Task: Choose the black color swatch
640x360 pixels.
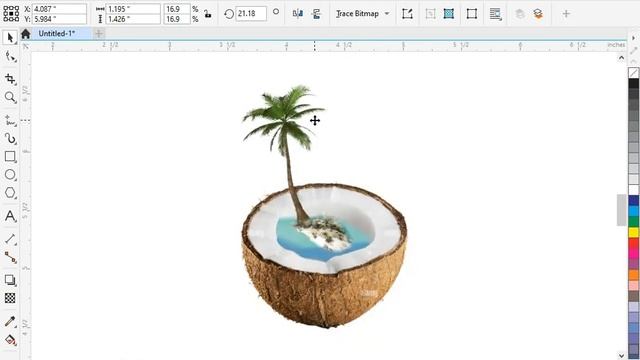Action: (x=633, y=83)
